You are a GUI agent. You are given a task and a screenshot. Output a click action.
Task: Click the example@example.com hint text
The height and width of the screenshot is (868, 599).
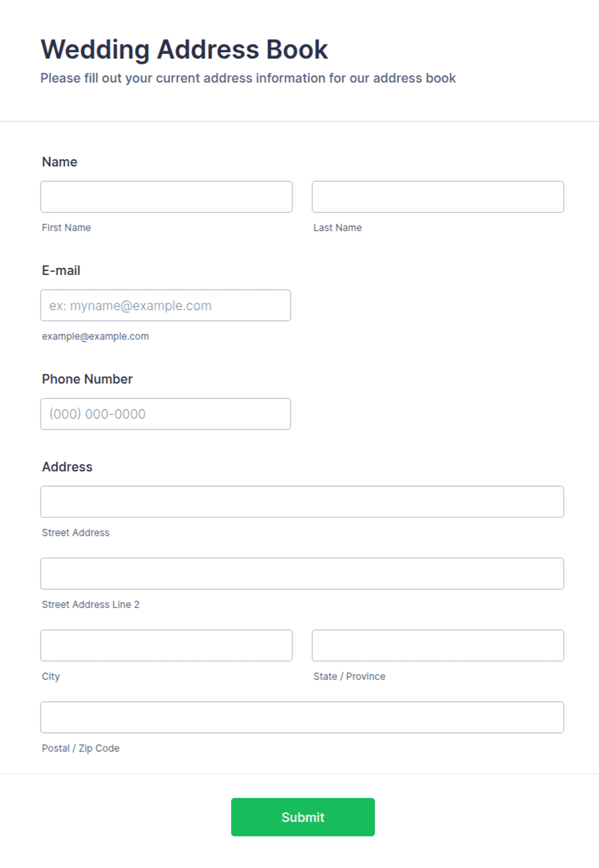[x=95, y=336]
